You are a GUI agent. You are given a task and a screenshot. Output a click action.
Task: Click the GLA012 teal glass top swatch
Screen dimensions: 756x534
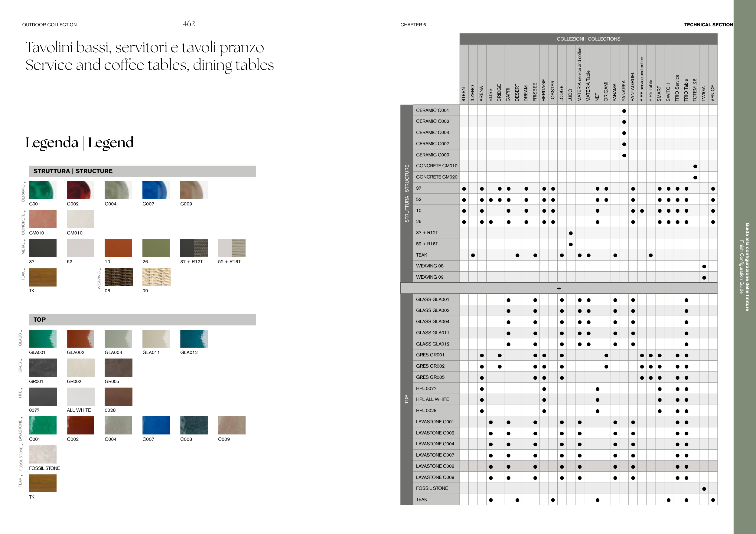pos(194,339)
